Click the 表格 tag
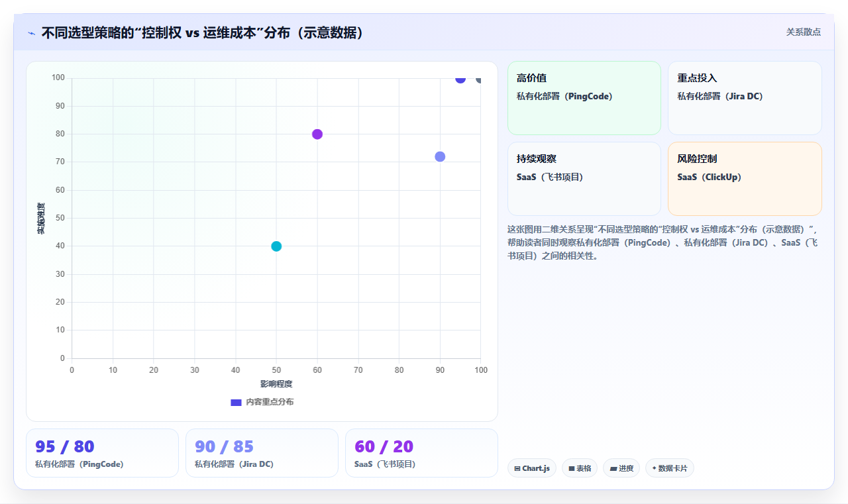Screen dimensions: 848x504 (x=580, y=468)
